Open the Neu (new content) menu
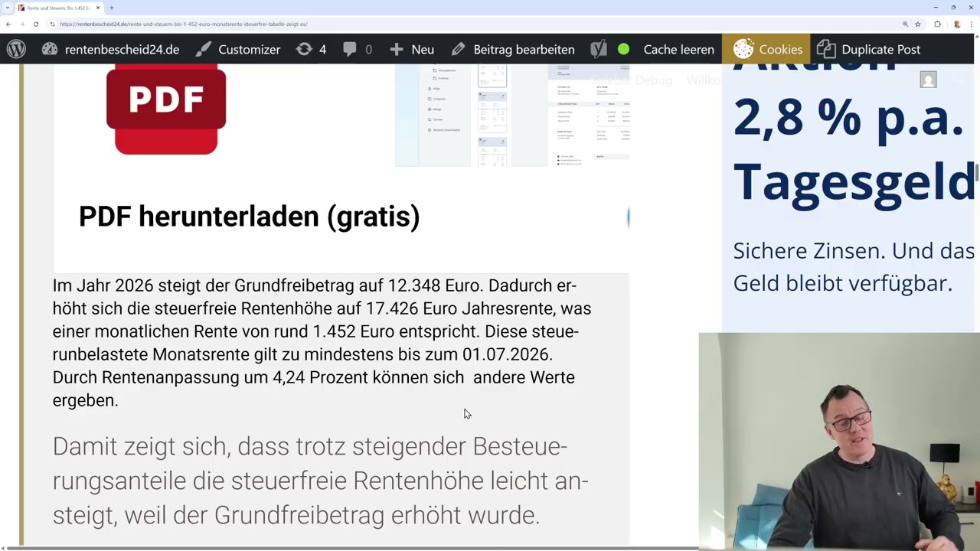The width and height of the screenshot is (980, 551). [412, 49]
